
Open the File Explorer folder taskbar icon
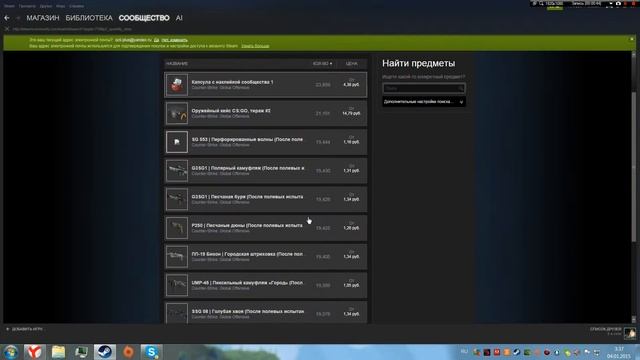coord(58,352)
